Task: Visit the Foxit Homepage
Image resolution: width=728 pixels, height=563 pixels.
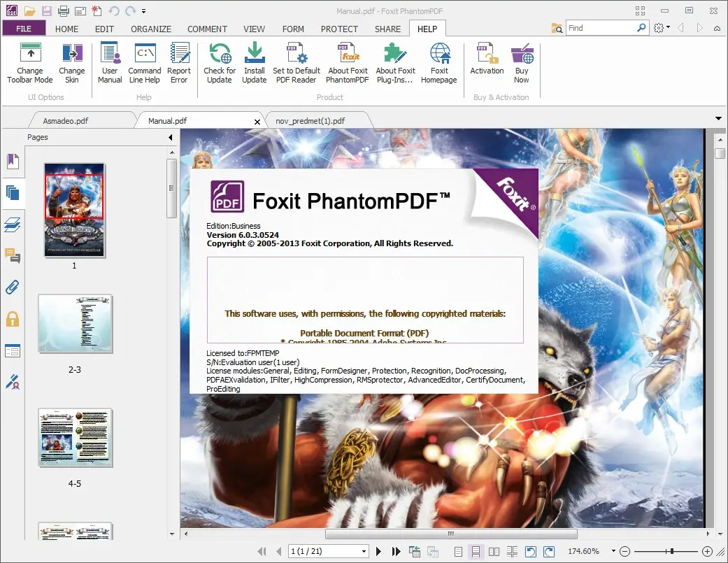Action: (438, 63)
